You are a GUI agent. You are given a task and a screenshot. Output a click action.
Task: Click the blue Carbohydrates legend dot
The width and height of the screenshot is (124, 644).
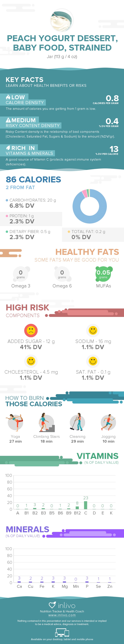[7, 200]
